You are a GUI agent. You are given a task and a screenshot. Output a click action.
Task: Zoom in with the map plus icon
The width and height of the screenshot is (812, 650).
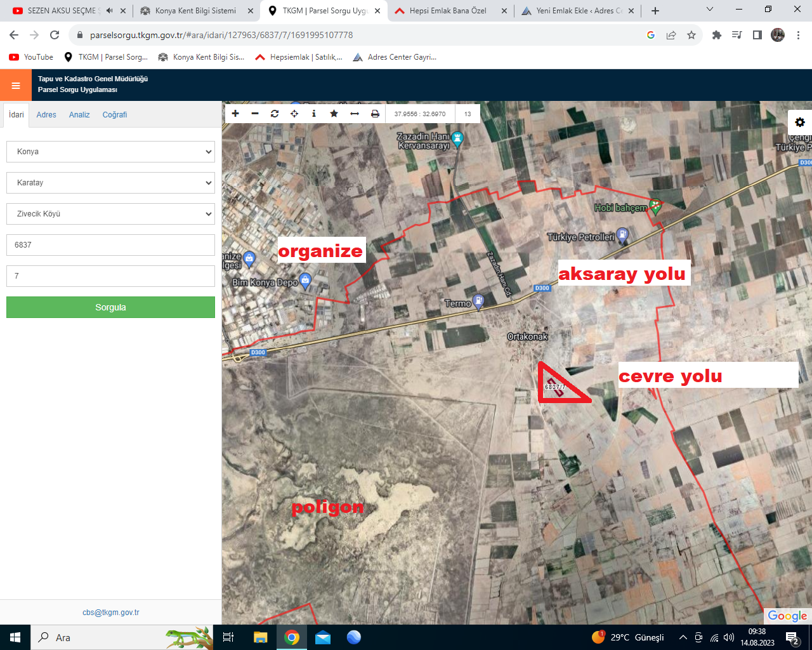point(235,114)
